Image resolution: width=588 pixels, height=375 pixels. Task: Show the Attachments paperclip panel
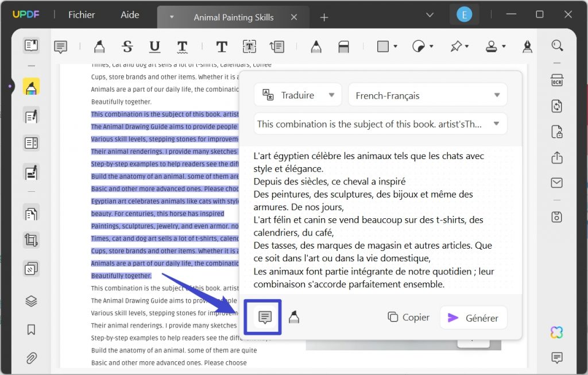[31, 358]
